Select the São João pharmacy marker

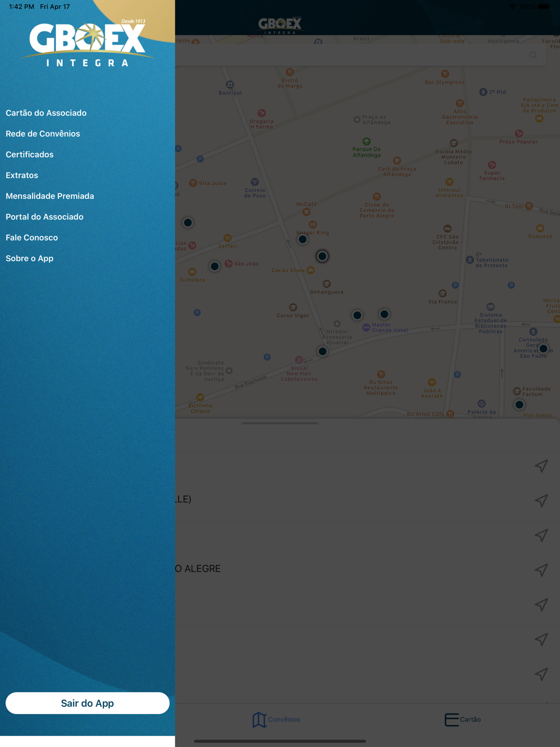(228, 263)
